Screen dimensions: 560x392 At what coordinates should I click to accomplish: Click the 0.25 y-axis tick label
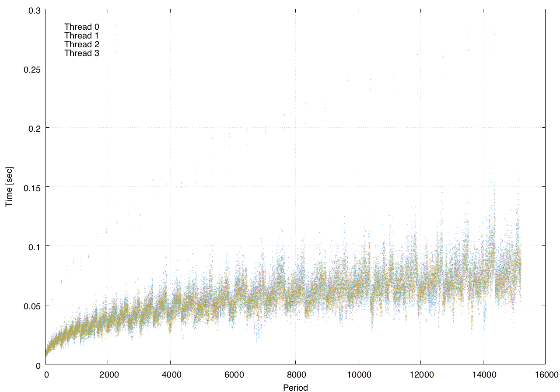(x=31, y=69)
